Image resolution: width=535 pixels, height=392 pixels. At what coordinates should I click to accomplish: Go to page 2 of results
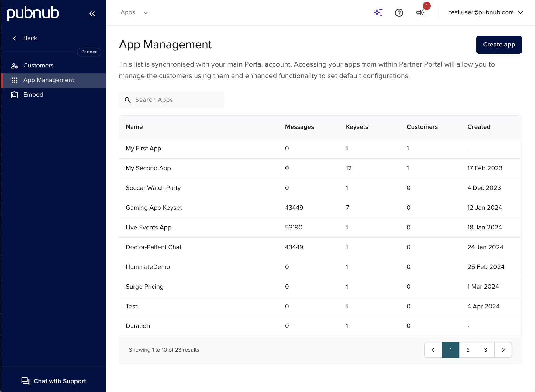click(468, 350)
